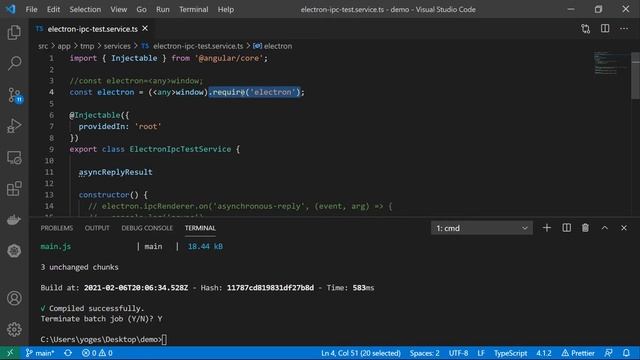Click the terminal command prompt line

104,339
